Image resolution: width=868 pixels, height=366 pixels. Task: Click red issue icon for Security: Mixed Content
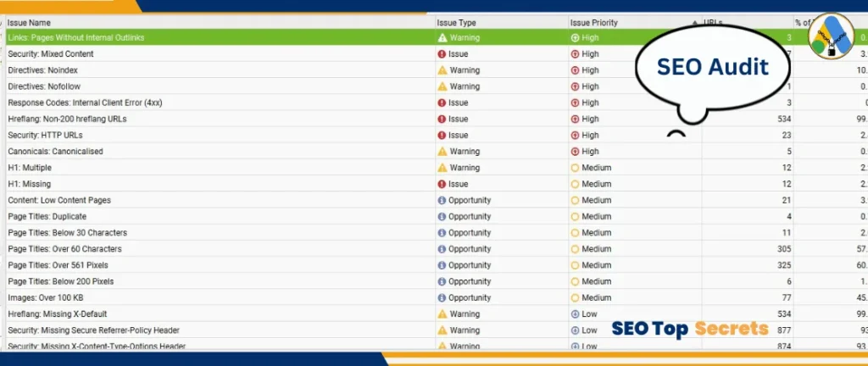442,54
